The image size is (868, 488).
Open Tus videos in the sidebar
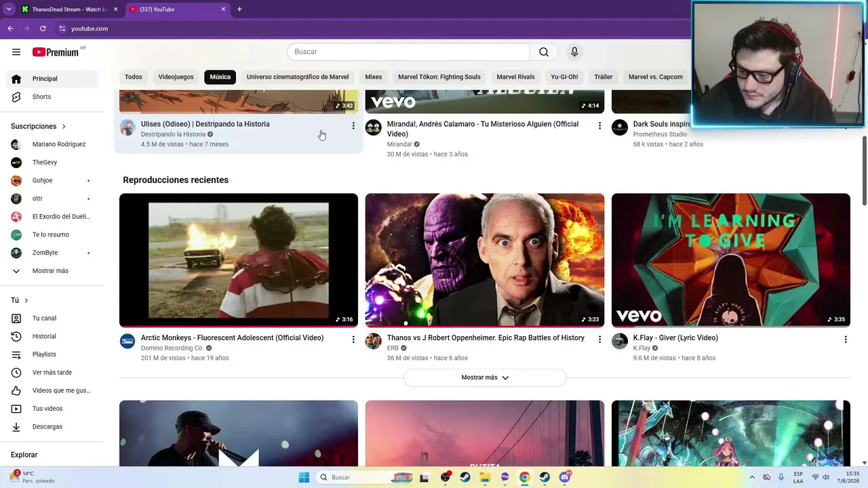[52, 409]
